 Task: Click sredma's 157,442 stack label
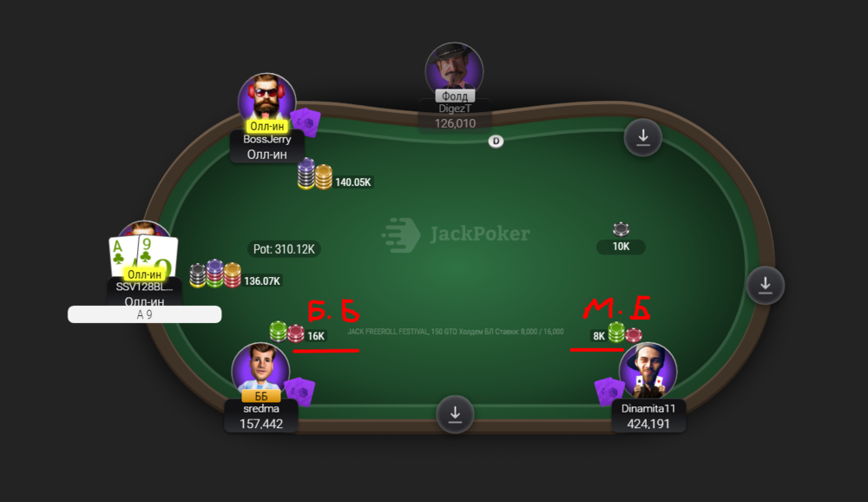coord(261,424)
